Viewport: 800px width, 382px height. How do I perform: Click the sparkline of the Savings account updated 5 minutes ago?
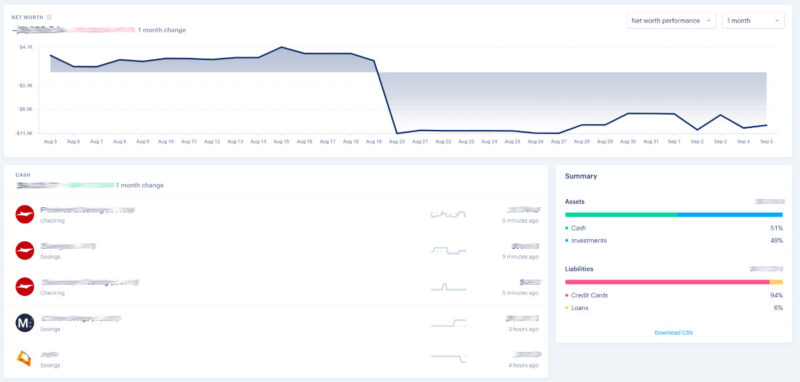(x=448, y=250)
